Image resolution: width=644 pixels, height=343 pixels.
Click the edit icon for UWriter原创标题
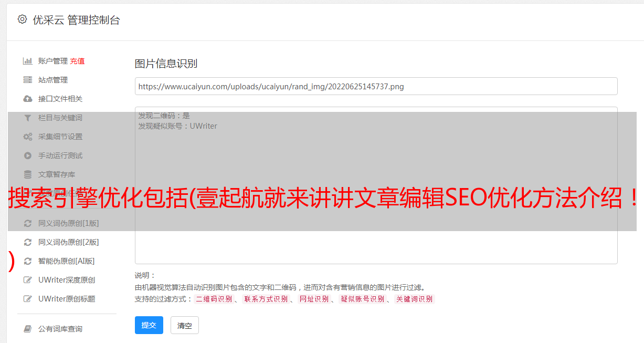[x=28, y=299]
